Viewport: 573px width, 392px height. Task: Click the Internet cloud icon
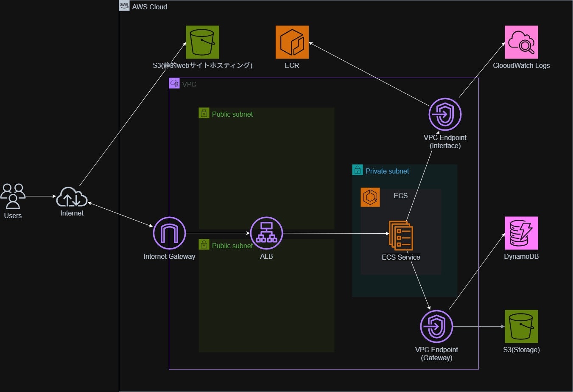71,197
